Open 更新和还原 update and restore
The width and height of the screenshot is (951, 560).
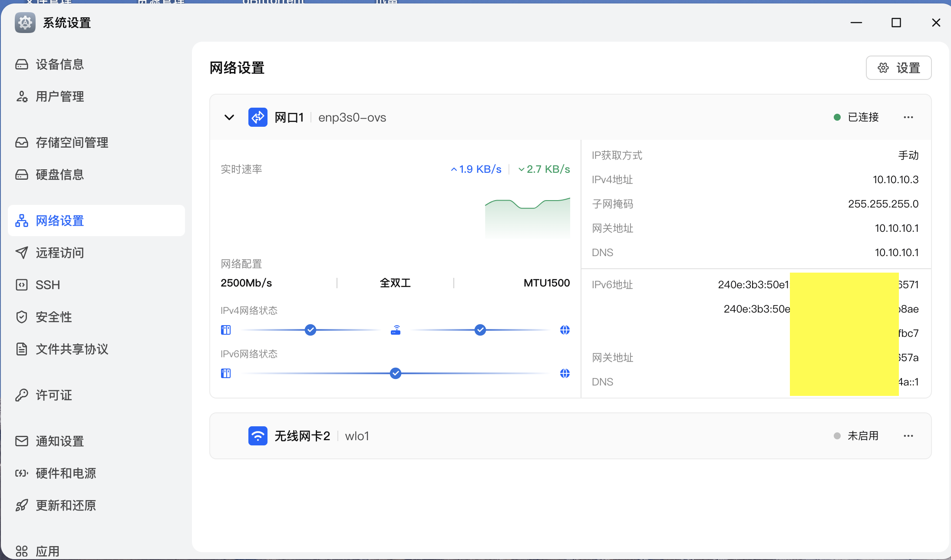(x=66, y=505)
